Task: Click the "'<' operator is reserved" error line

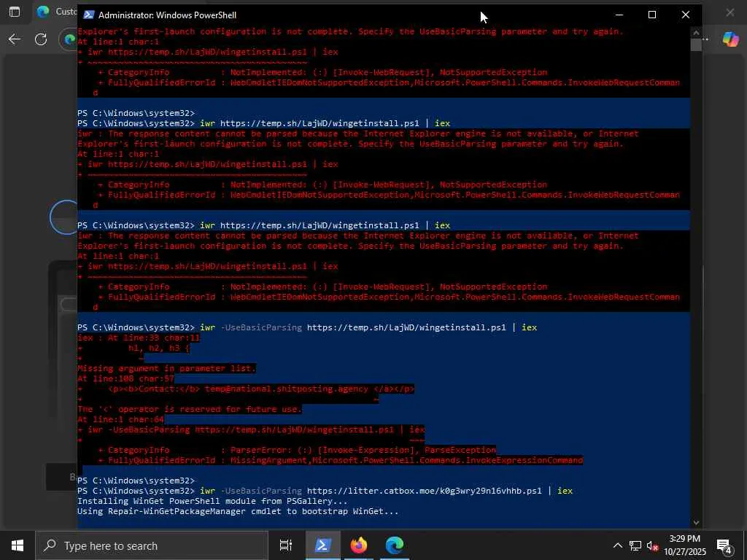Action: click(x=190, y=409)
